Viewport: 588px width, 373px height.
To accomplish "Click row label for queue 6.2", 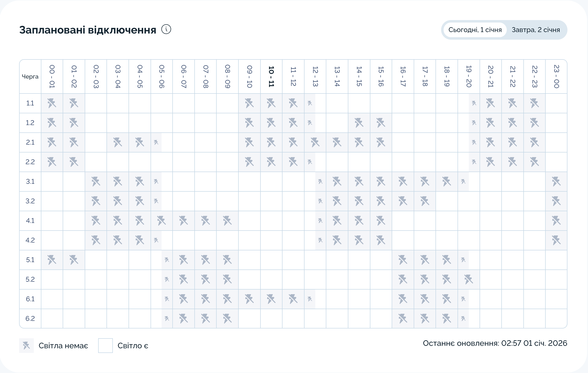I will coord(30,319).
